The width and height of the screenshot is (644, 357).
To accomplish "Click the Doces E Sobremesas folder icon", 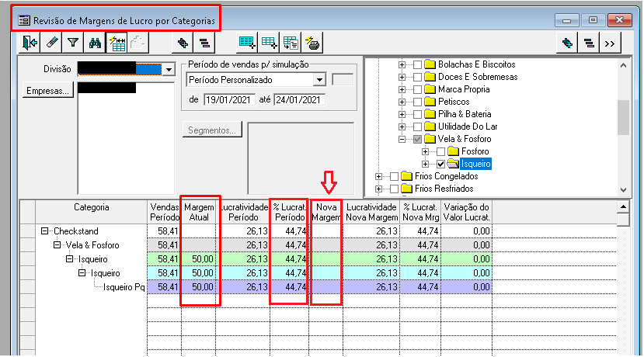I will (430, 77).
